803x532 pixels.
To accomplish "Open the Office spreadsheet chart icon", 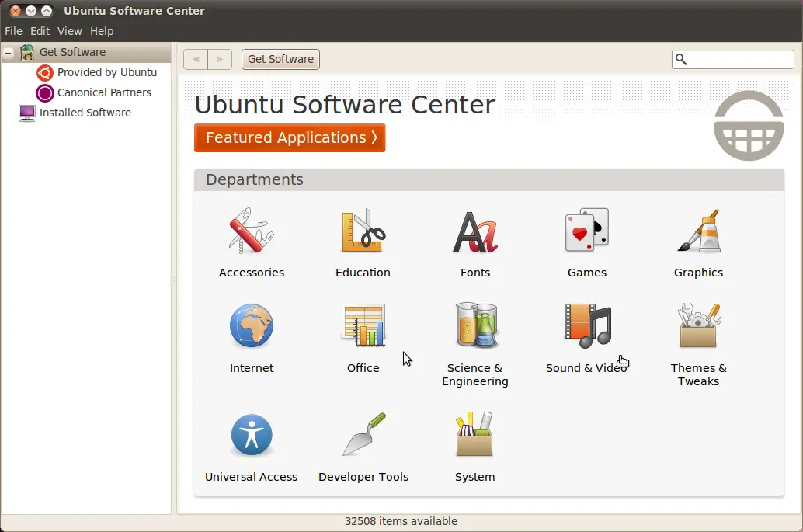I will [363, 325].
